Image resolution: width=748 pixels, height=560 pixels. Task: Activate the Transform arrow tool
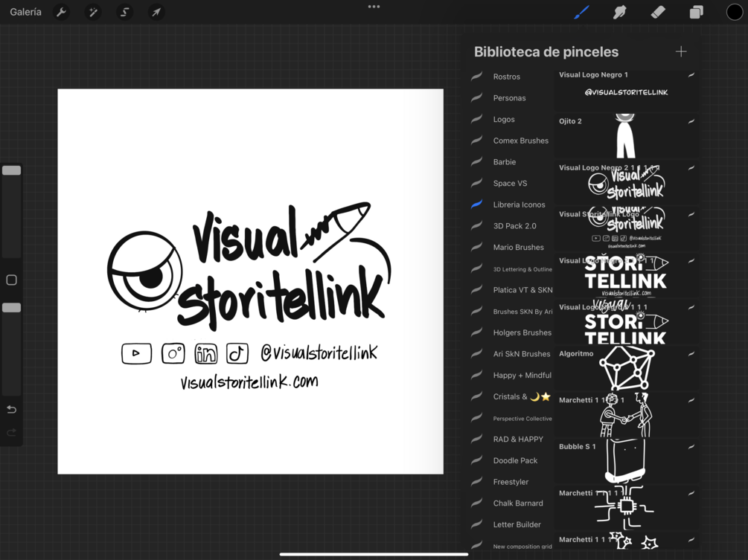[156, 12]
